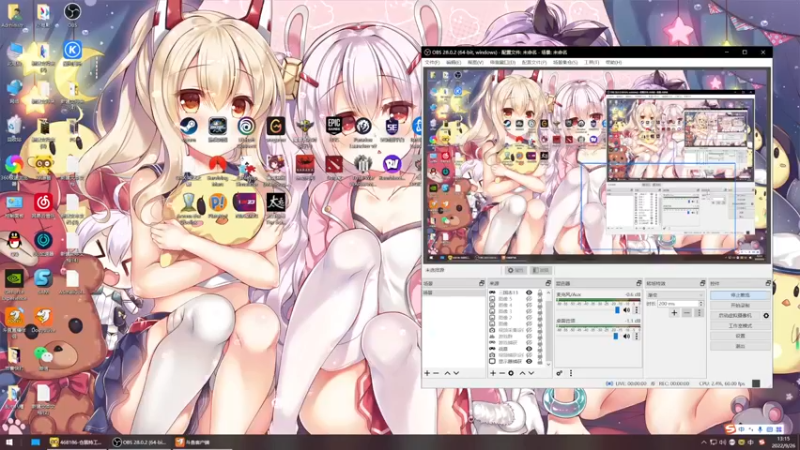Image resolution: width=800 pixels, height=450 pixels.
Task: Open Dota 2 desktop shortcut
Action: 334,168
